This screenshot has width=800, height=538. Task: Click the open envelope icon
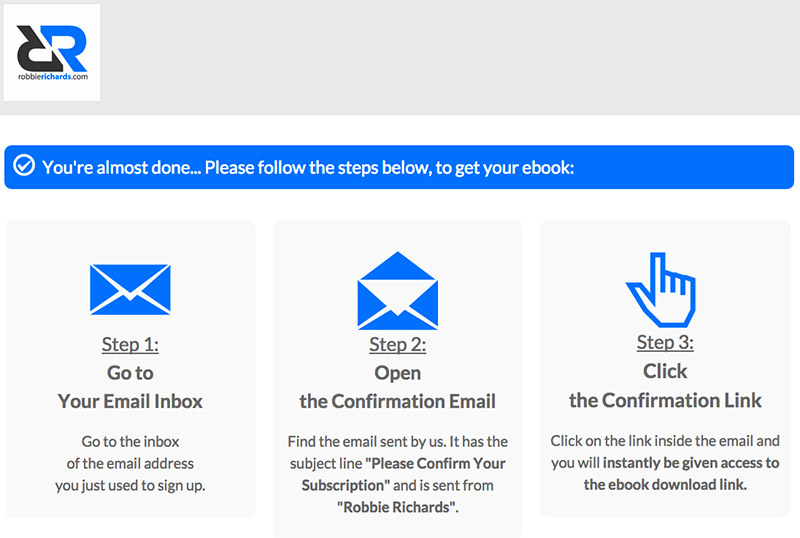[398, 290]
